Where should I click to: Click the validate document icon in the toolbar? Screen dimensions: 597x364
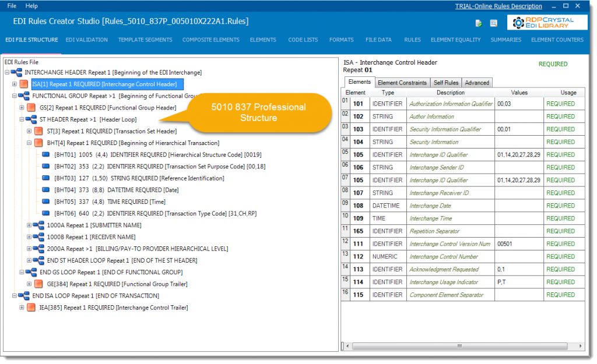(x=478, y=23)
